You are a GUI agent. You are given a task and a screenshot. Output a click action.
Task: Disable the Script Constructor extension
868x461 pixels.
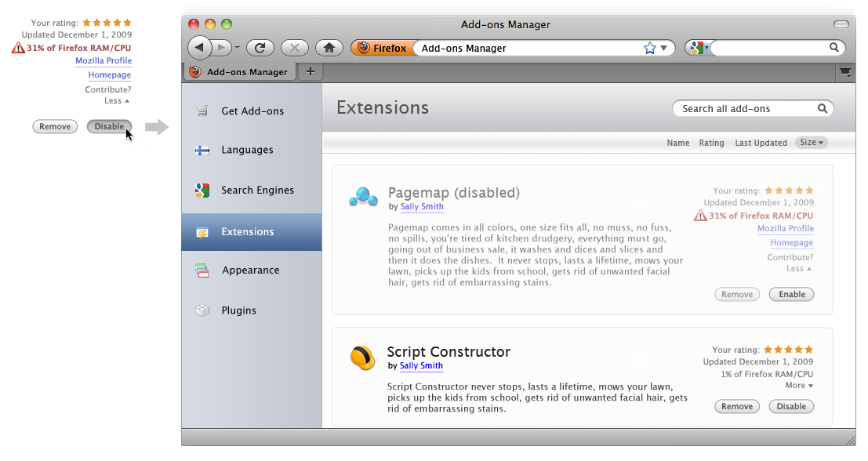click(x=792, y=407)
